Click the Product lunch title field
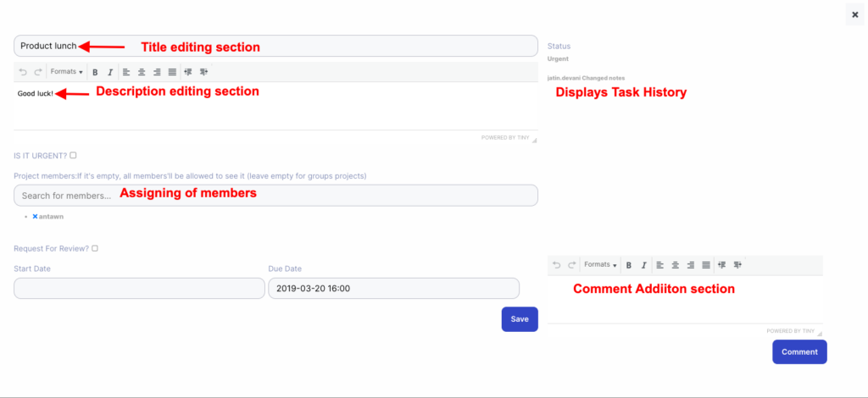Image resolution: width=868 pixels, height=398 pixels. click(x=275, y=46)
